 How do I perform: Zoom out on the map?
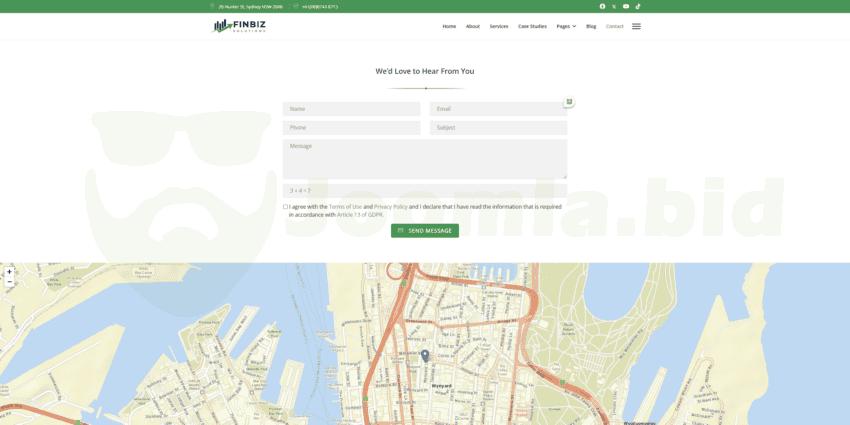coord(9,282)
